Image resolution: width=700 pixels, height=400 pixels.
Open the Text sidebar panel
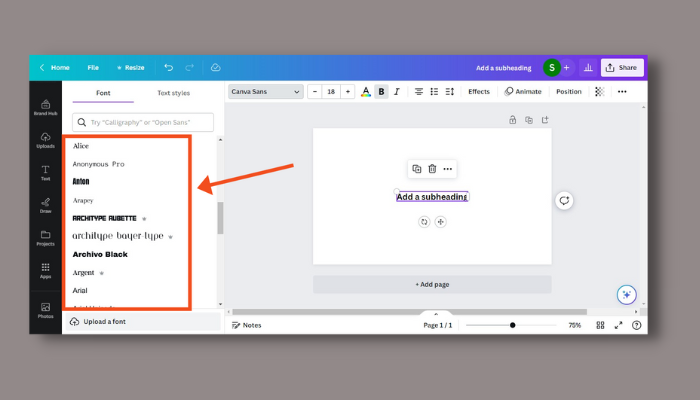click(46, 173)
